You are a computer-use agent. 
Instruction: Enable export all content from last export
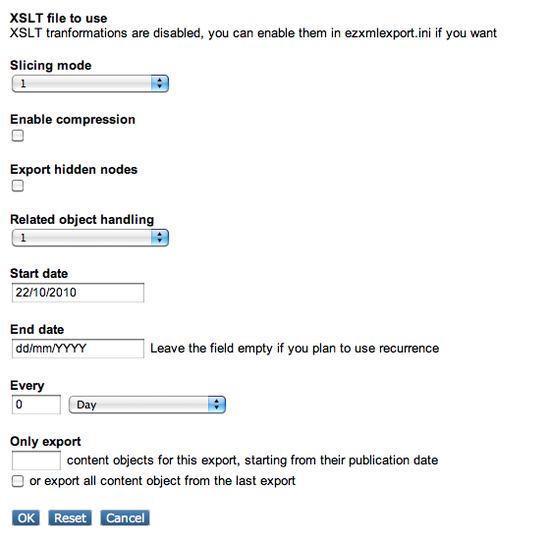point(18,481)
